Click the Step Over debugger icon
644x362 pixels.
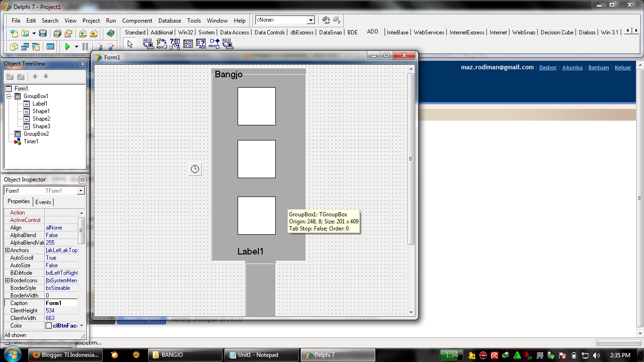[110, 47]
